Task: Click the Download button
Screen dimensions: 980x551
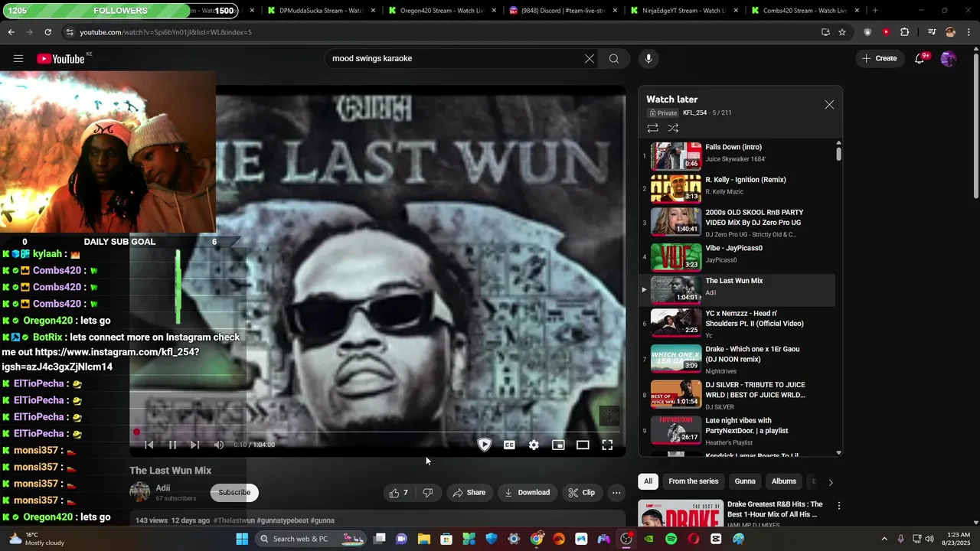Action: (x=528, y=493)
